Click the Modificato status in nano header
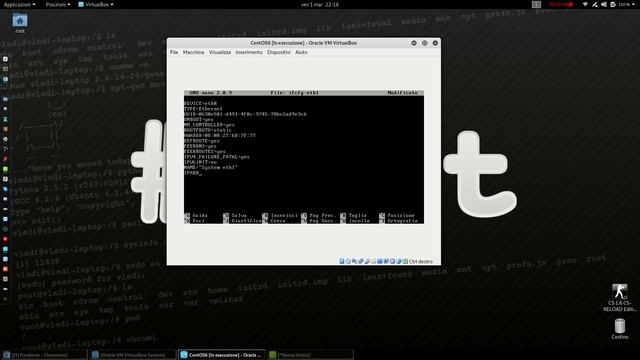 (402, 93)
